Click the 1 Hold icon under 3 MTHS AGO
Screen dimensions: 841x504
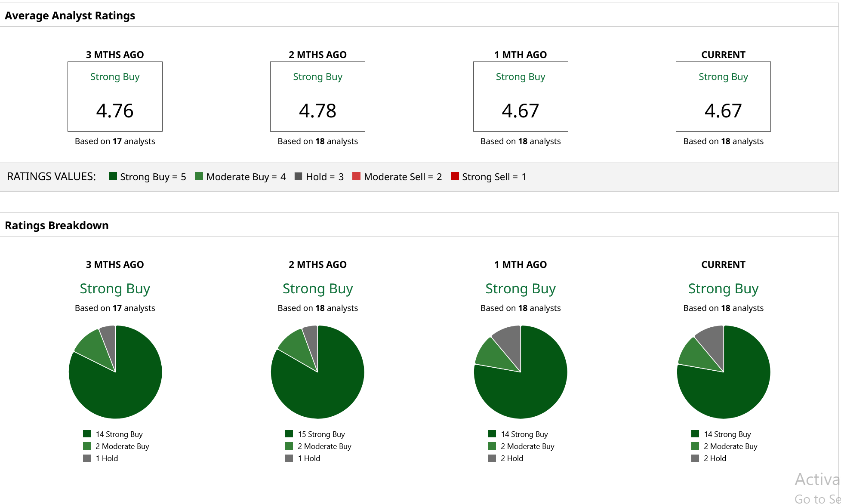[87, 458]
